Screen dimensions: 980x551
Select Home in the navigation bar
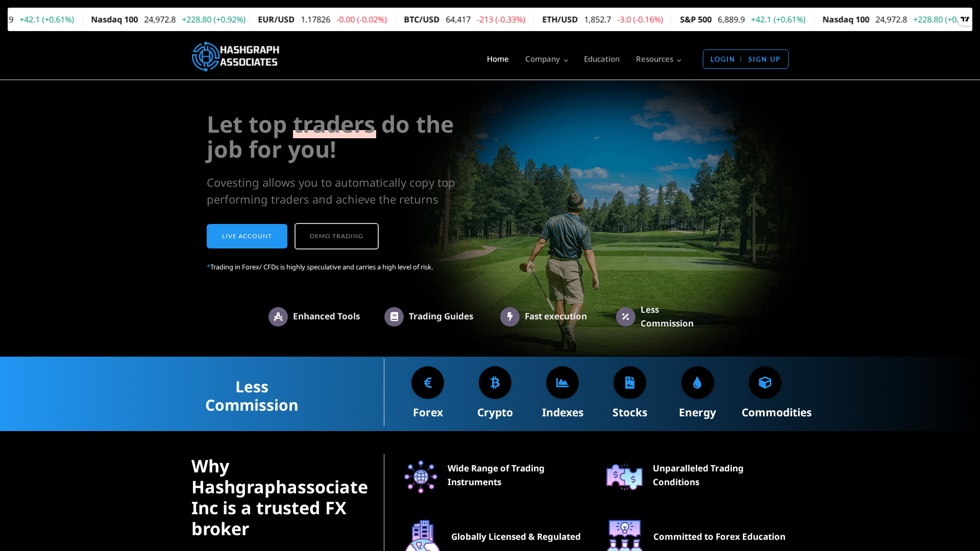(497, 59)
